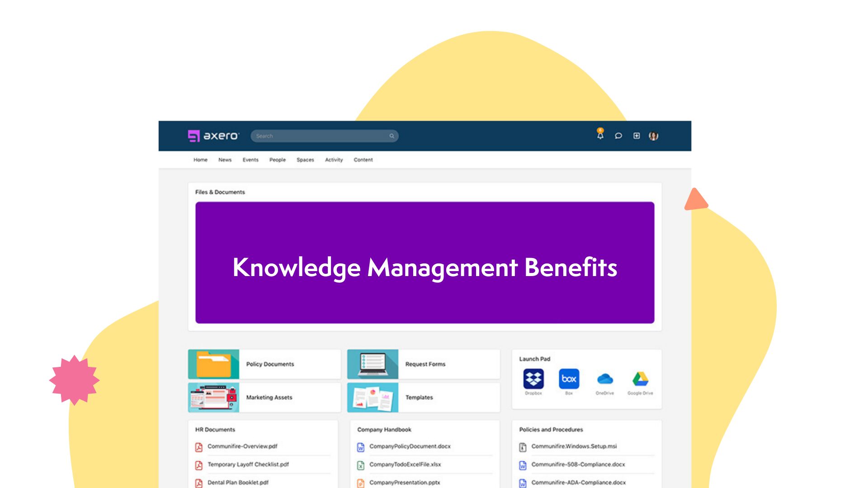Image resolution: width=868 pixels, height=488 pixels.
Task: Open Google Drive from Launch Pad
Action: [x=640, y=379]
